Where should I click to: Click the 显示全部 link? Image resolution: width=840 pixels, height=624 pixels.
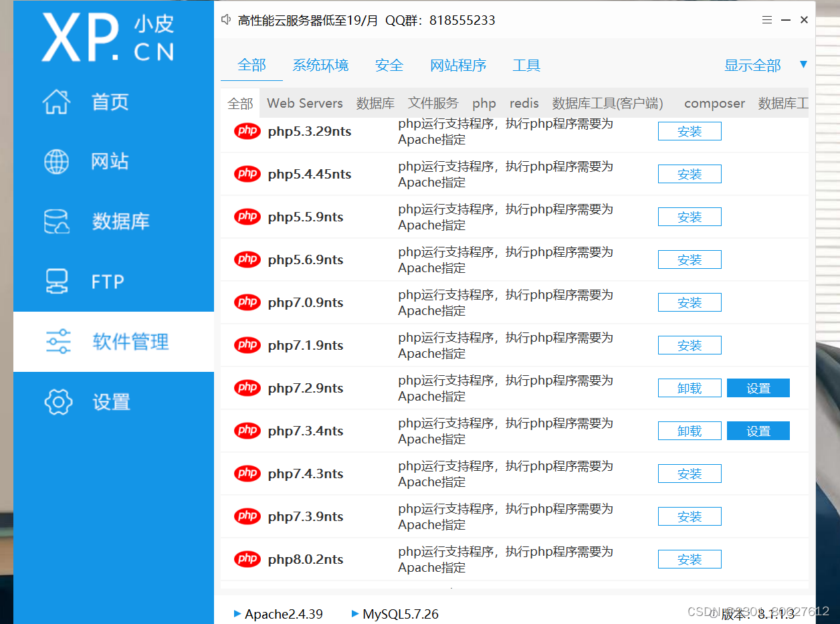(x=752, y=66)
